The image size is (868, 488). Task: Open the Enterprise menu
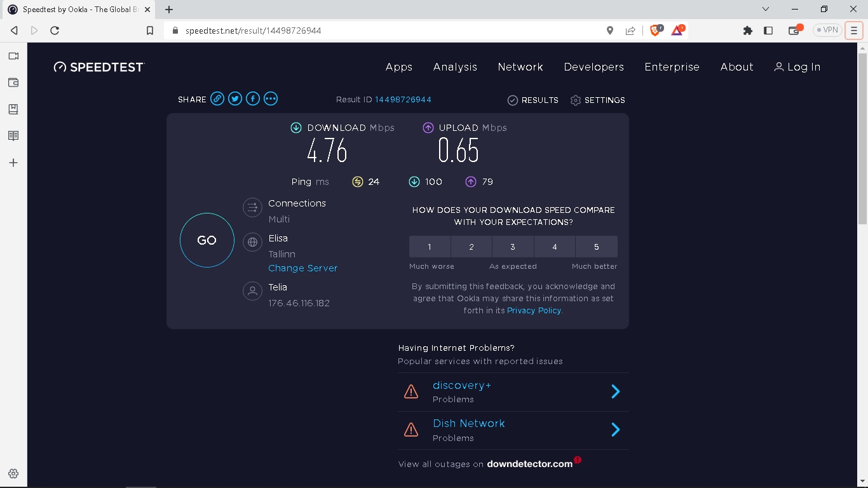pos(672,67)
